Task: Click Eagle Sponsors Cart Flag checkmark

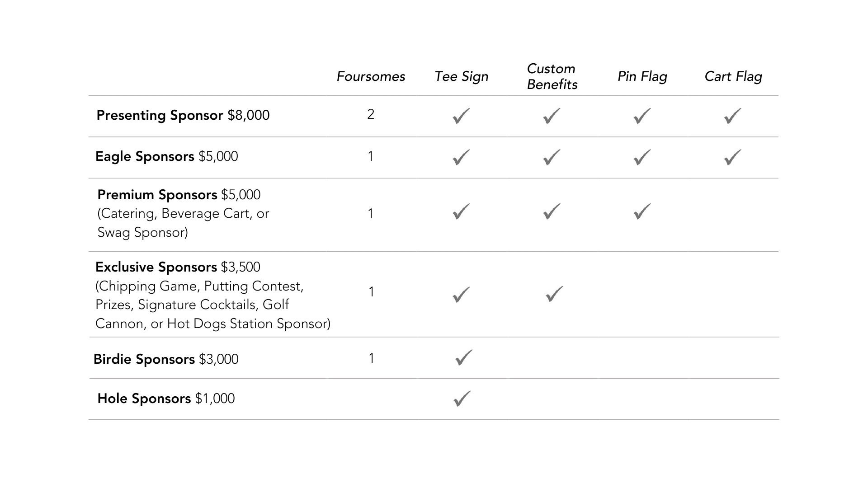Action: click(732, 157)
